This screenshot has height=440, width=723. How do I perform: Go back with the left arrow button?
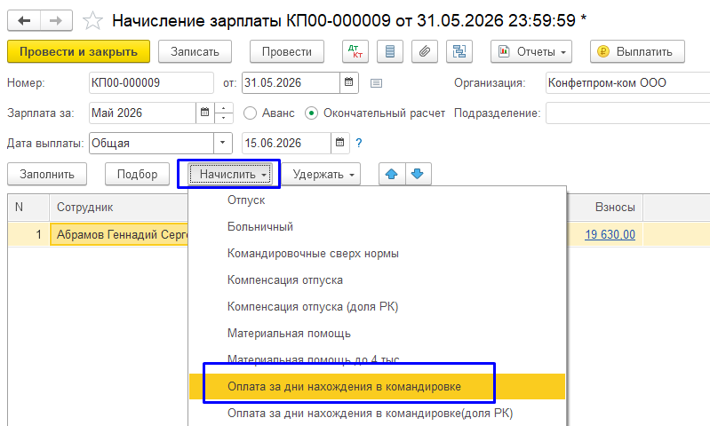[x=24, y=21]
